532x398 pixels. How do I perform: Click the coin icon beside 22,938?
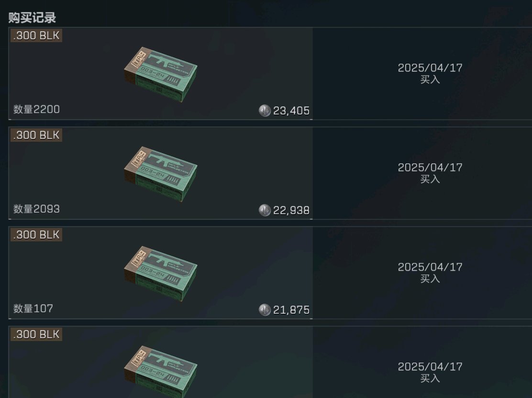click(265, 210)
